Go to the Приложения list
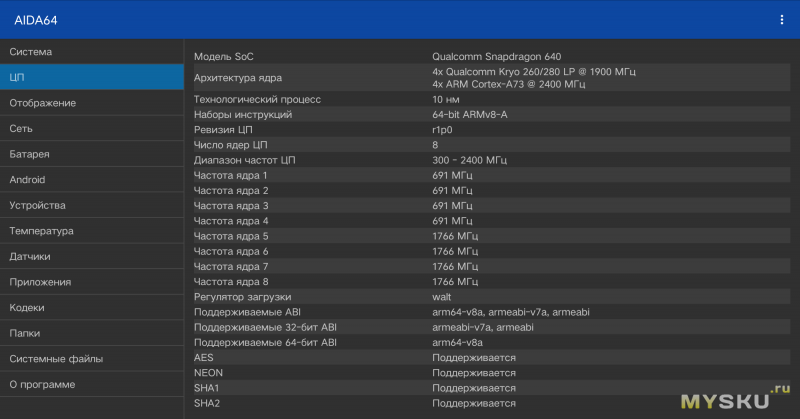The height and width of the screenshot is (419, 800). pos(92,282)
